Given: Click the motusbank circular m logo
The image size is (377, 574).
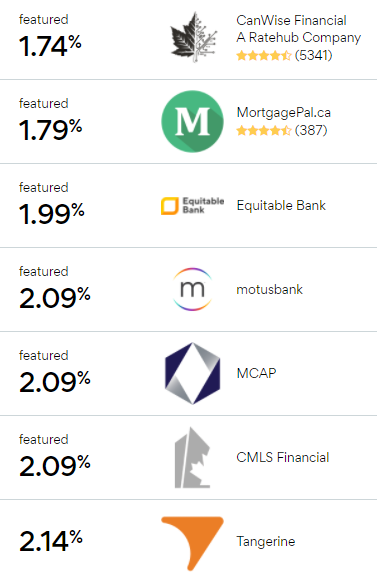Looking at the screenshot, I should 193,289.
